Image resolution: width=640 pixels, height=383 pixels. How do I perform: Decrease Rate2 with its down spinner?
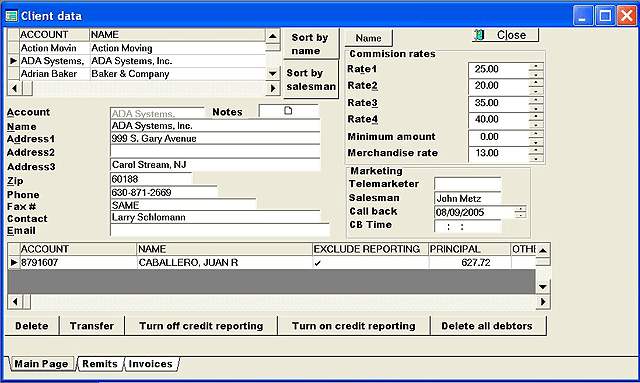(x=536, y=91)
